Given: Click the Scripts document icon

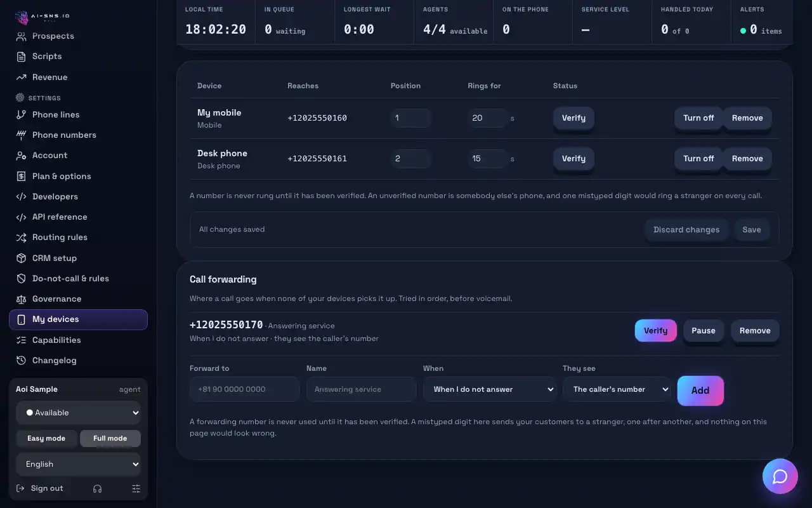Looking at the screenshot, I should (x=21, y=57).
